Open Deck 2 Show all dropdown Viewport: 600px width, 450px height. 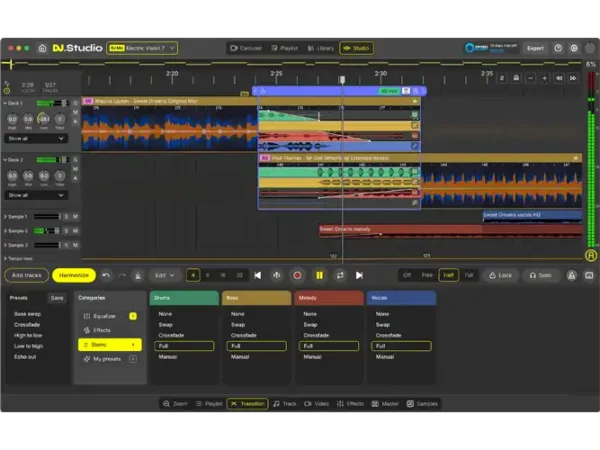36,195
